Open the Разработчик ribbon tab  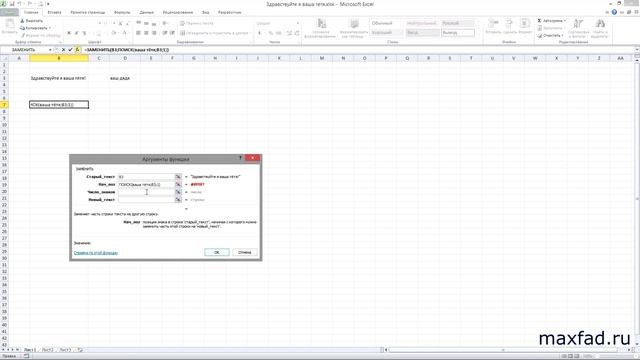coord(229,12)
